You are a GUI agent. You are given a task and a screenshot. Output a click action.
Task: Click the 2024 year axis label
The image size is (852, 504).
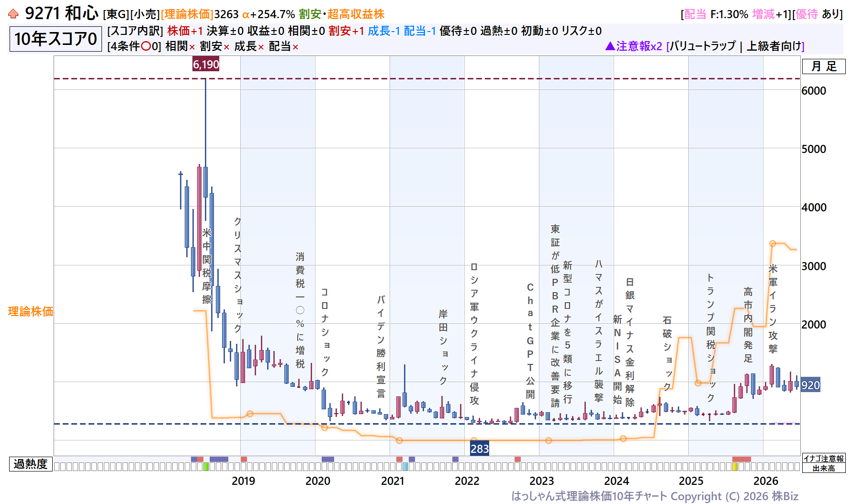tap(617, 481)
